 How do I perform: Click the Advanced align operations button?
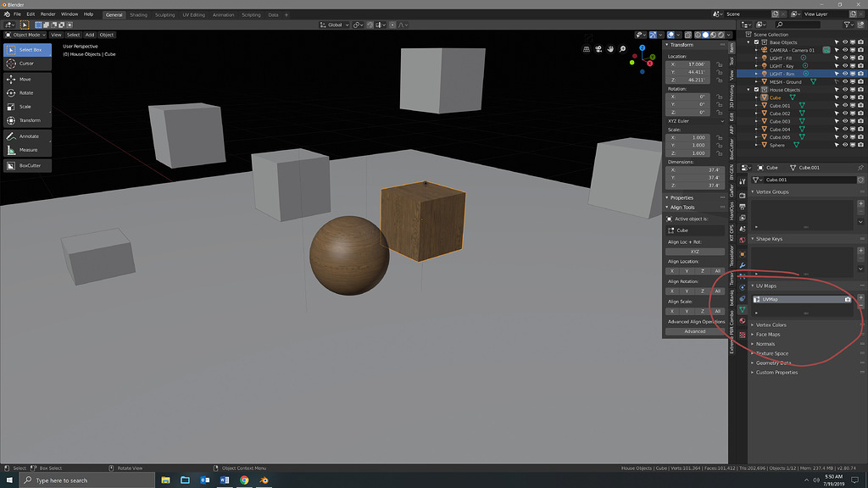tap(695, 331)
